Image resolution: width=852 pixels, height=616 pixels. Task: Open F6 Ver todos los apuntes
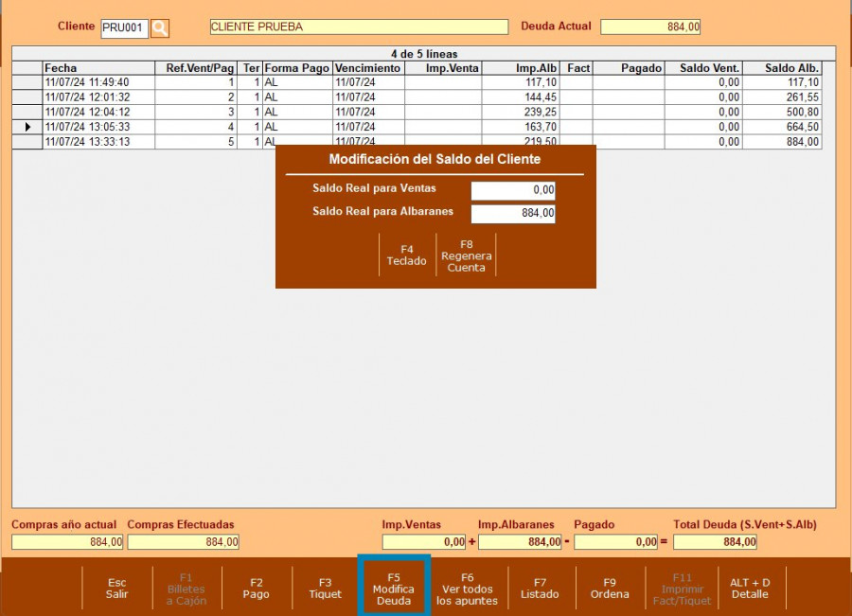[x=467, y=589]
